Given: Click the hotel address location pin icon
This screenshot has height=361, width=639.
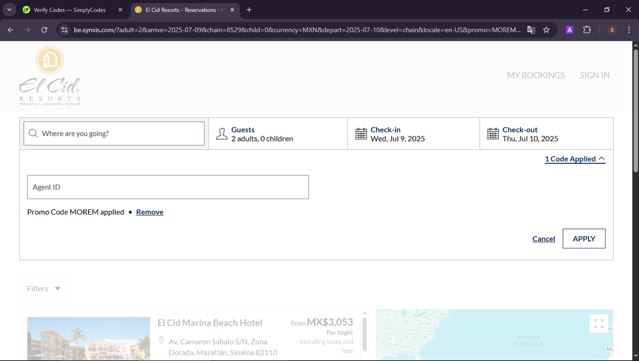Looking at the screenshot, I should (x=161, y=340).
